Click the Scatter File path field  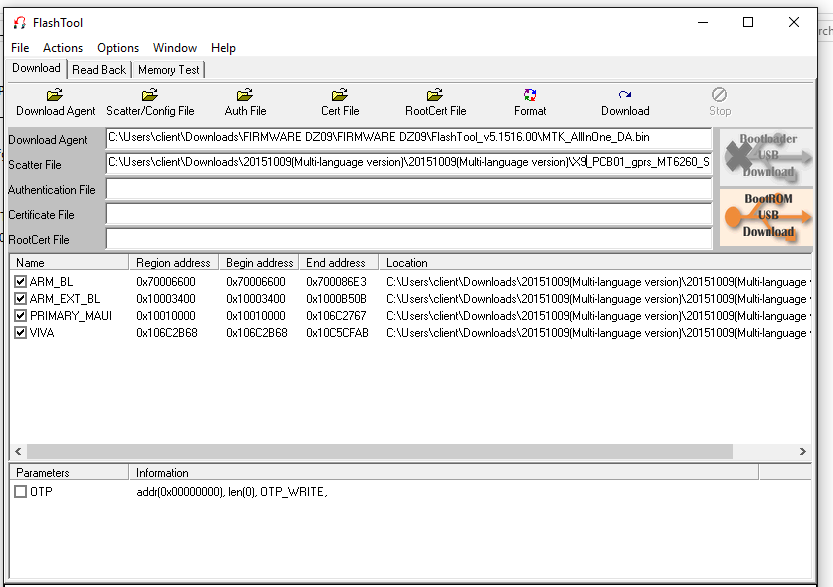[409, 163]
